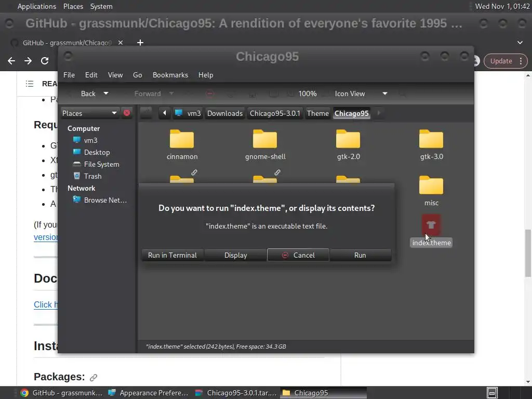
Task: Click the red Stop loading toolbar icon
Action: (x=210, y=94)
